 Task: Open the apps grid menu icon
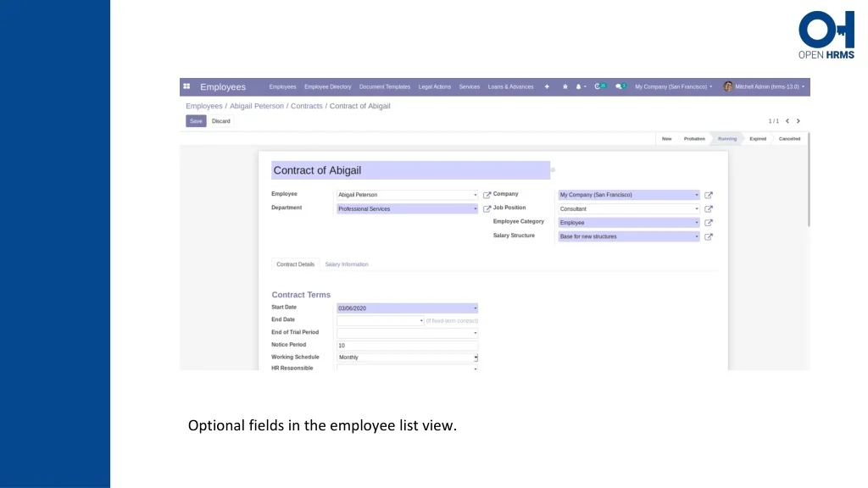[x=186, y=86]
